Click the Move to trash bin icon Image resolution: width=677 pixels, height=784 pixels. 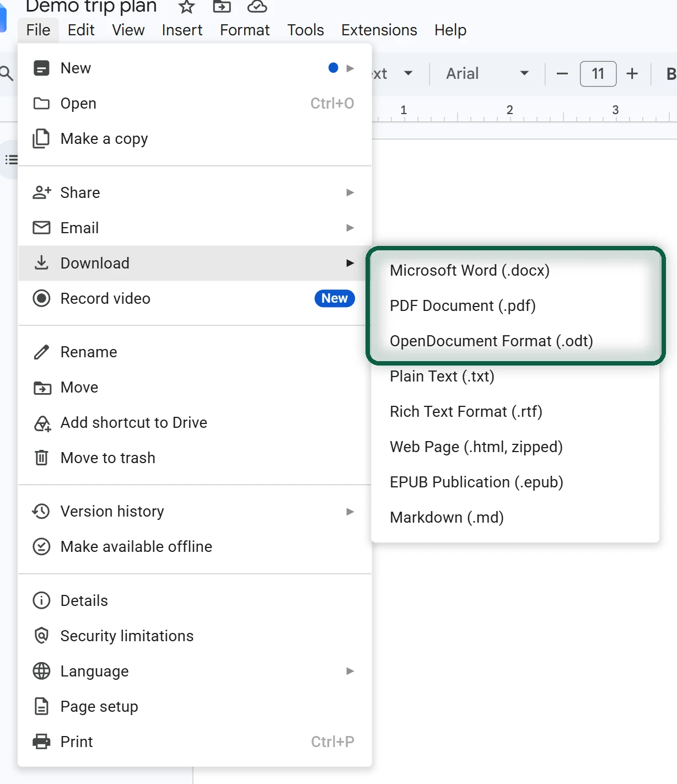coord(41,458)
